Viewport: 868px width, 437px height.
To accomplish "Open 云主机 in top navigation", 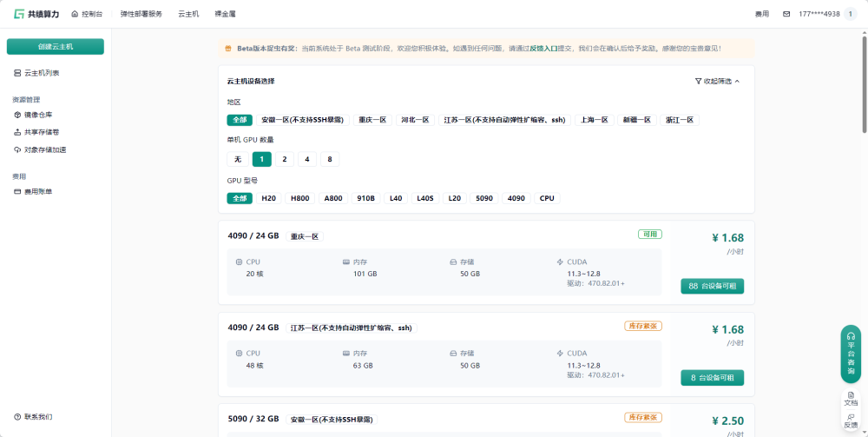I will click(x=188, y=14).
